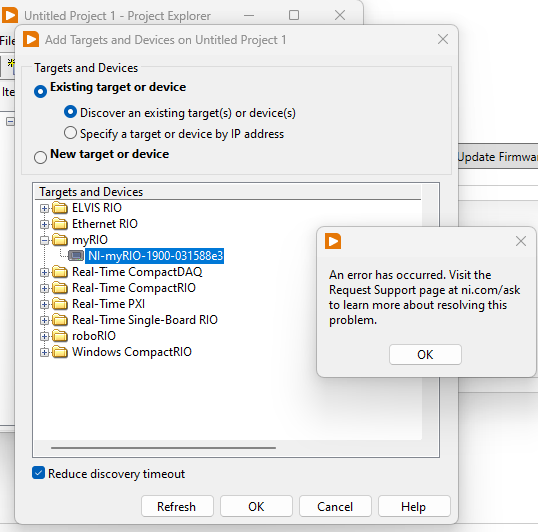
Task: Collapse the myRIO folder
Action: coord(44,240)
